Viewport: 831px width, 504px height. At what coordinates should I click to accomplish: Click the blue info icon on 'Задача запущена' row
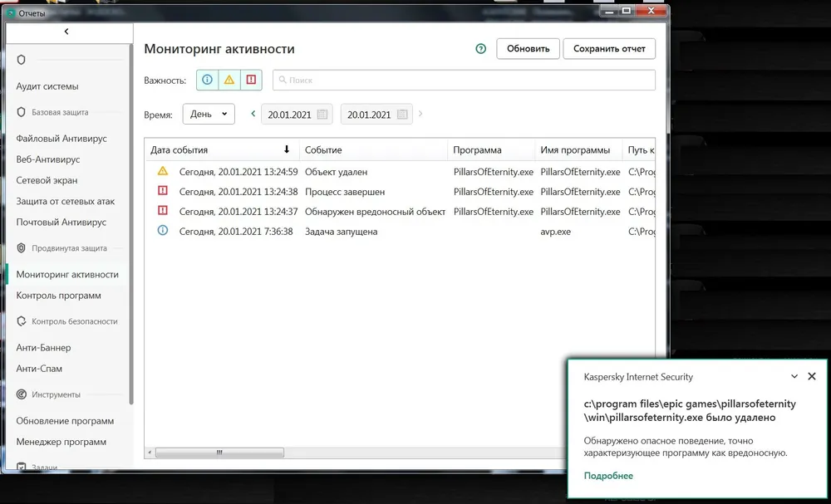tap(162, 232)
